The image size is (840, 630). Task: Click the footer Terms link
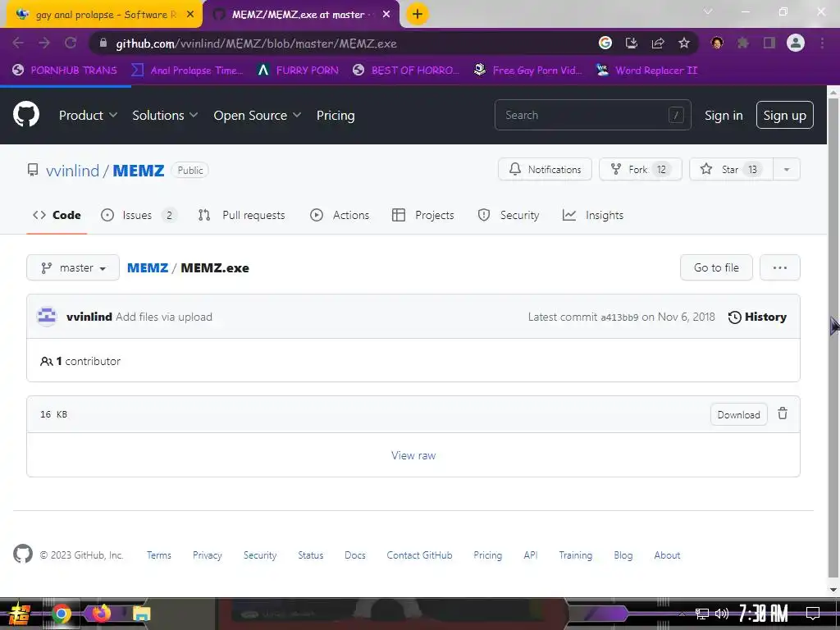(x=159, y=555)
